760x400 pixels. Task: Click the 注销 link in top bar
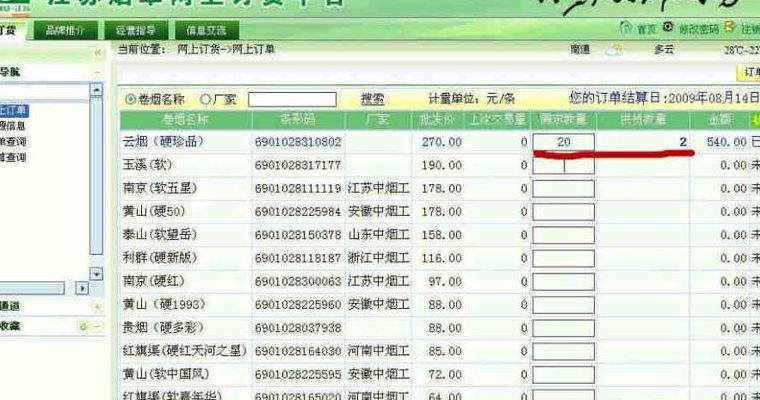click(x=750, y=30)
